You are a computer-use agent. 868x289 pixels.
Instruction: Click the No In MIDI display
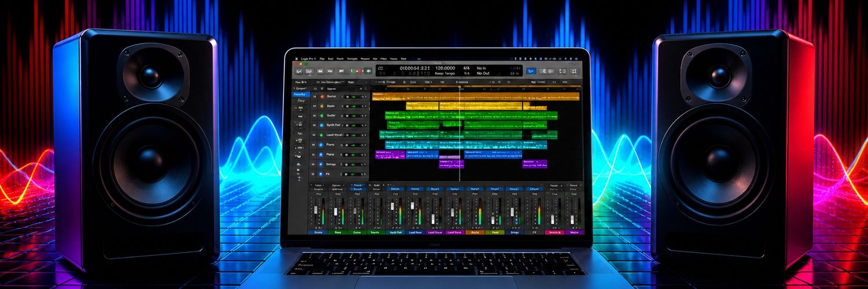[481, 68]
